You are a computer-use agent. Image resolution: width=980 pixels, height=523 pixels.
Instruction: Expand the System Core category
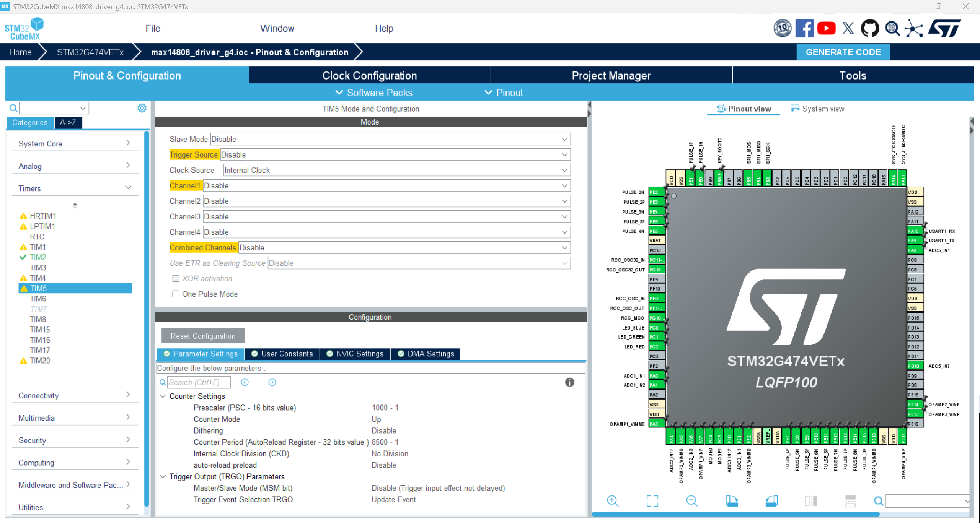tap(75, 144)
